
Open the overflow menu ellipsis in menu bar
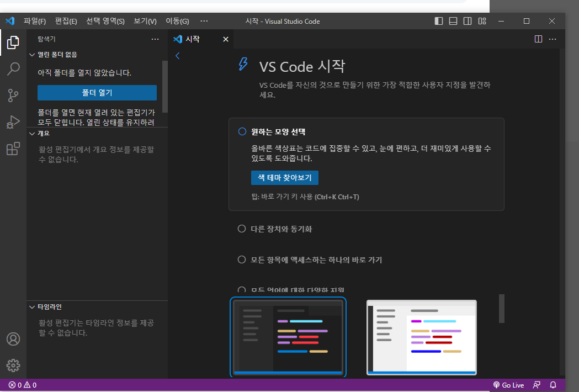204,21
